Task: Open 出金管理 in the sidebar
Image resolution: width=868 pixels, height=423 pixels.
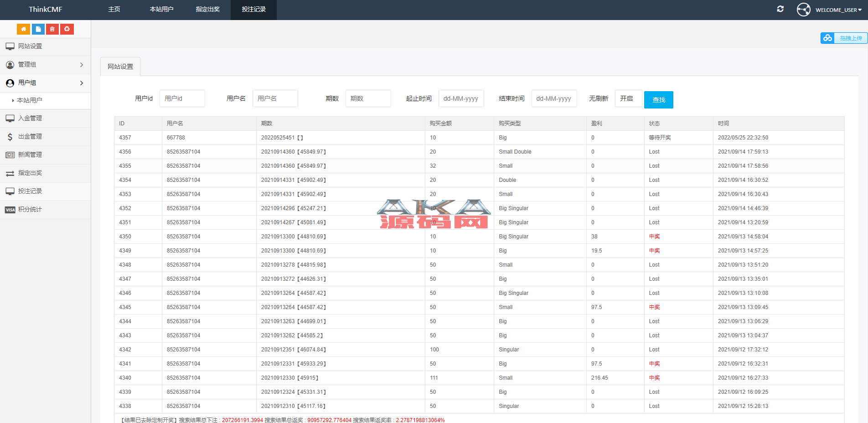Action: (x=30, y=137)
